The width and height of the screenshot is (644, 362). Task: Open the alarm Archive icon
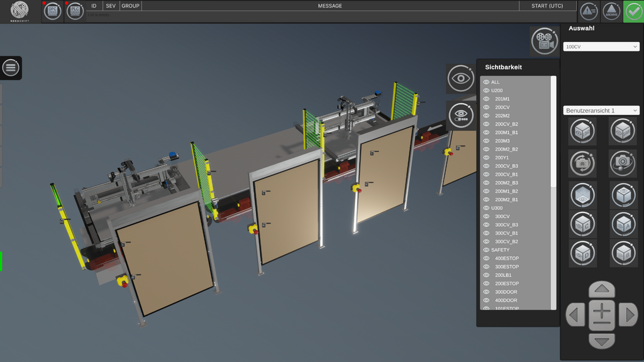tap(611, 11)
